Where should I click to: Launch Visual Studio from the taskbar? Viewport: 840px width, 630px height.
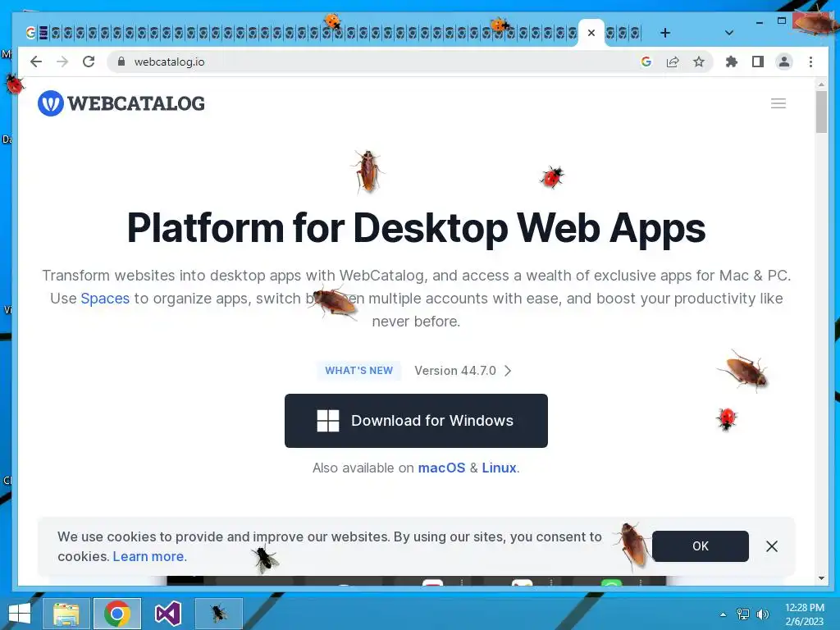(168, 614)
